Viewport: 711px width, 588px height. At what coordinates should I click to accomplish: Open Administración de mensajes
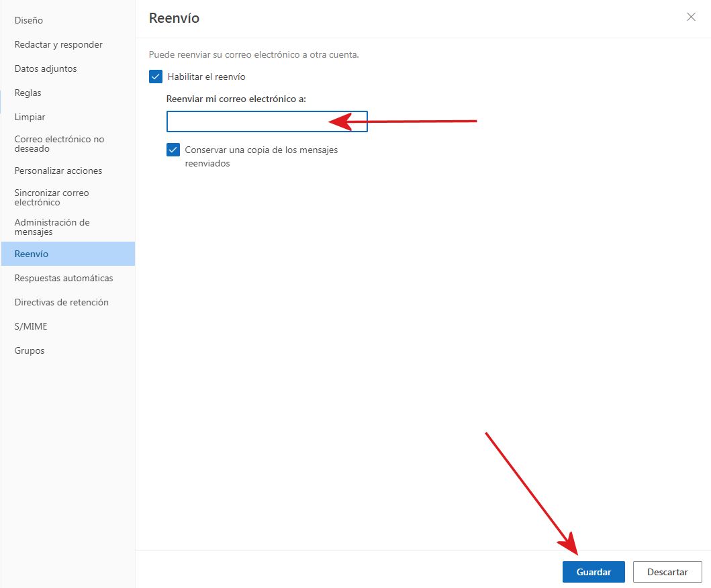coord(68,227)
